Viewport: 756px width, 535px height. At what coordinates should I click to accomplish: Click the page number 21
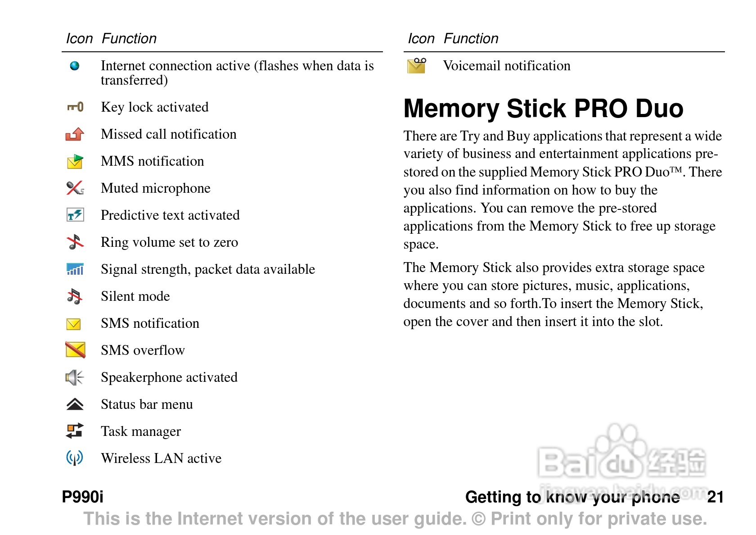click(x=715, y=497)
